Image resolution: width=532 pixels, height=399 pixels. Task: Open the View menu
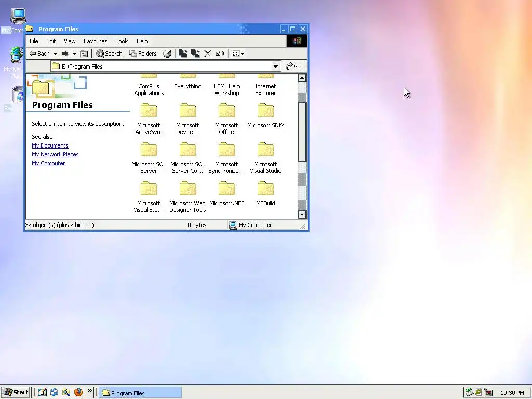coord(70,41)
